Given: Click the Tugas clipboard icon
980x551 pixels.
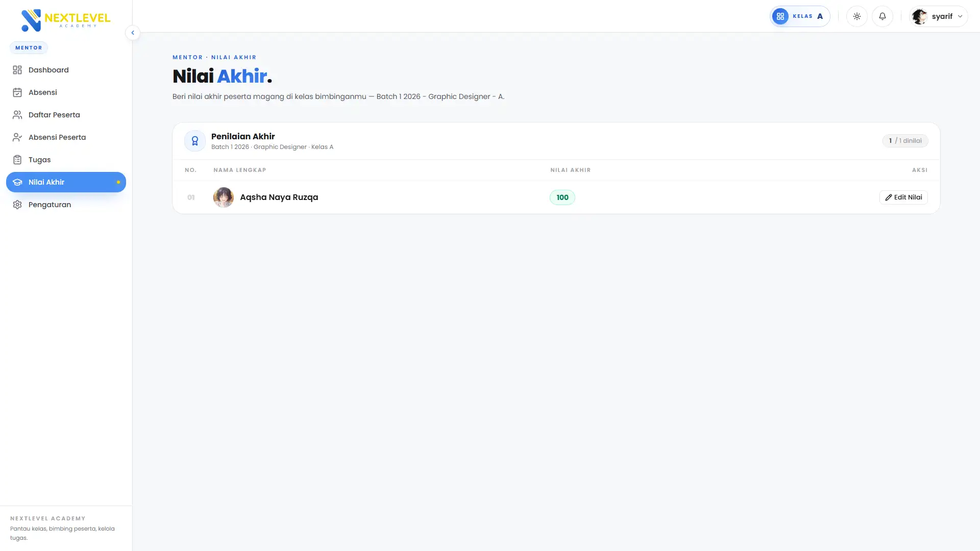Looking at the screenshot, I should 17,160.
